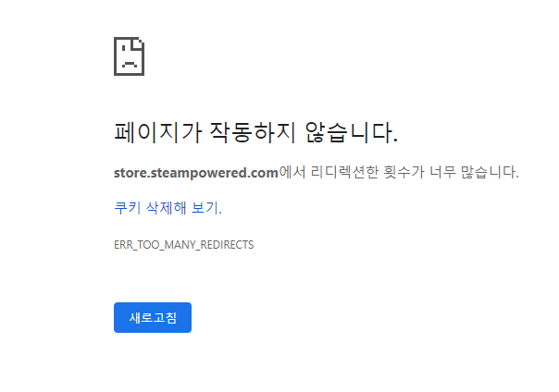Click 많습니다 at the end of message

(x=490, y=172)
